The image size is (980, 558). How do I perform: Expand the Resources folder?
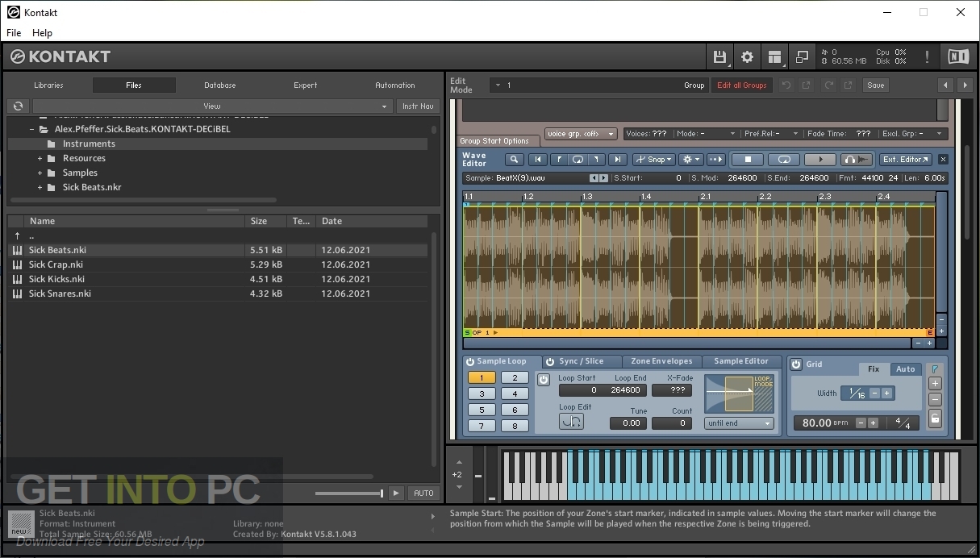click(40, 158)
